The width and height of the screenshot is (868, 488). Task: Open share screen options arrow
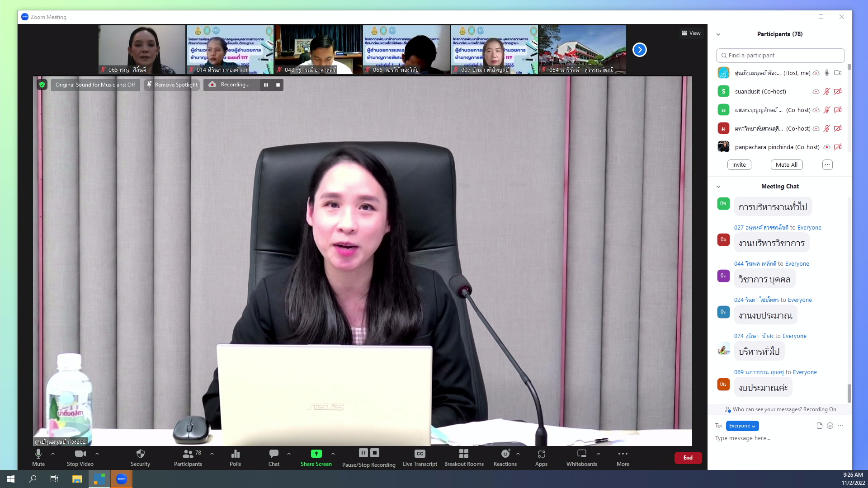[333, 454]
